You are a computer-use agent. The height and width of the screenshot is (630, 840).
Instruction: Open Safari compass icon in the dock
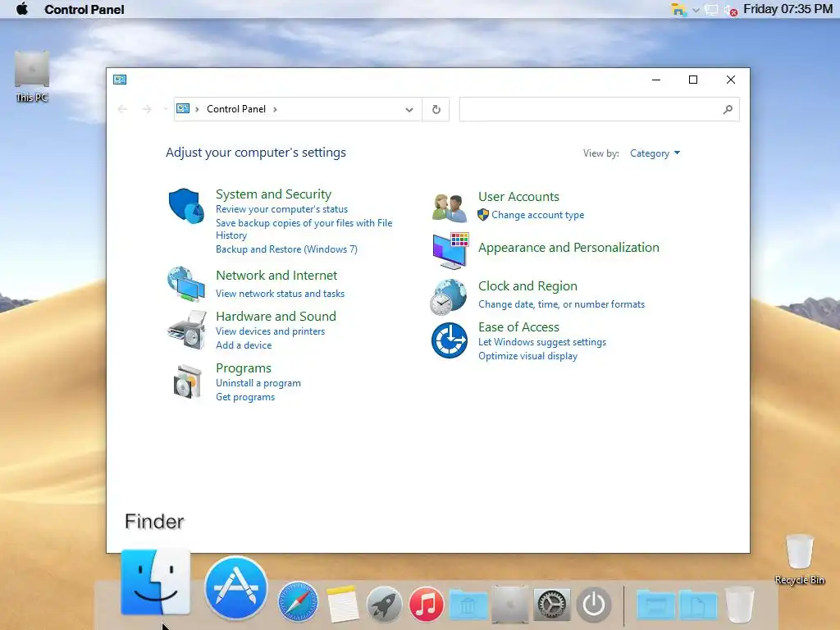[x=298, y=601]
